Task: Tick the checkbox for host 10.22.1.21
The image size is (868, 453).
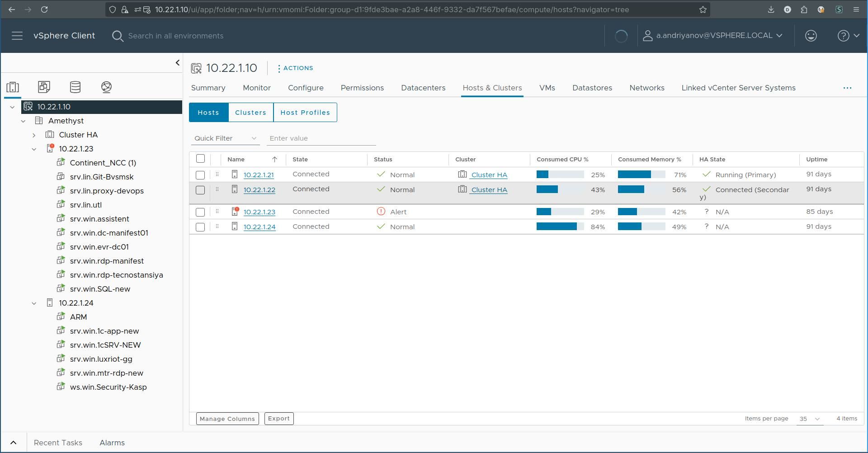Action: click(200, 175)
